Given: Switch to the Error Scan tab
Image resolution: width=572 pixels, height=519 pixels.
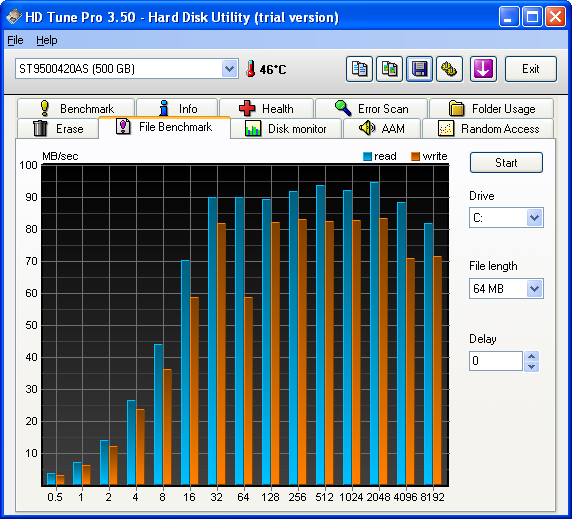Looking at the screenshot, I should [371, 108].
